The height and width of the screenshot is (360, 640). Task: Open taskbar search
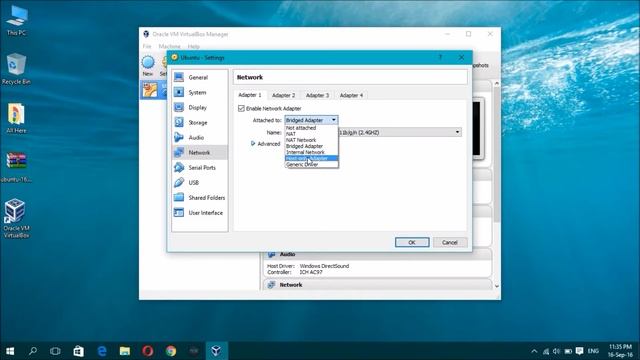pyautogui.click(x=33, y=351)
